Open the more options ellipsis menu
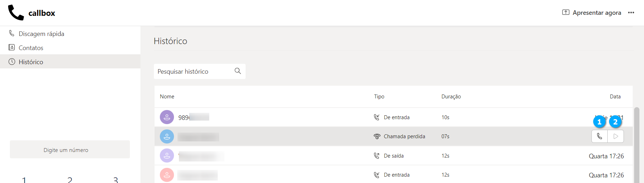 (631, 13)
